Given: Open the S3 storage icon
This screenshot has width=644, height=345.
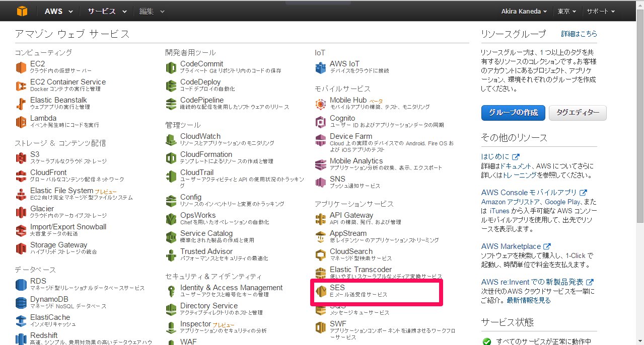Looking at the screenshot, I should point(21,158).
